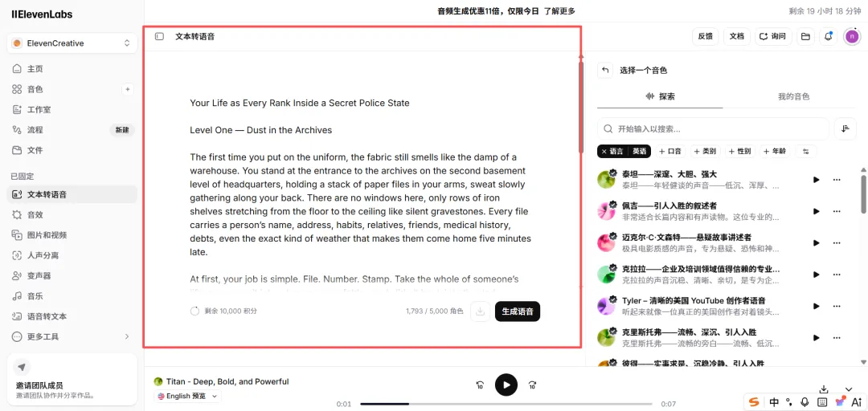Open more options for 克里斯托弗 voice
The image size is (868, 411).
(837, 337)
